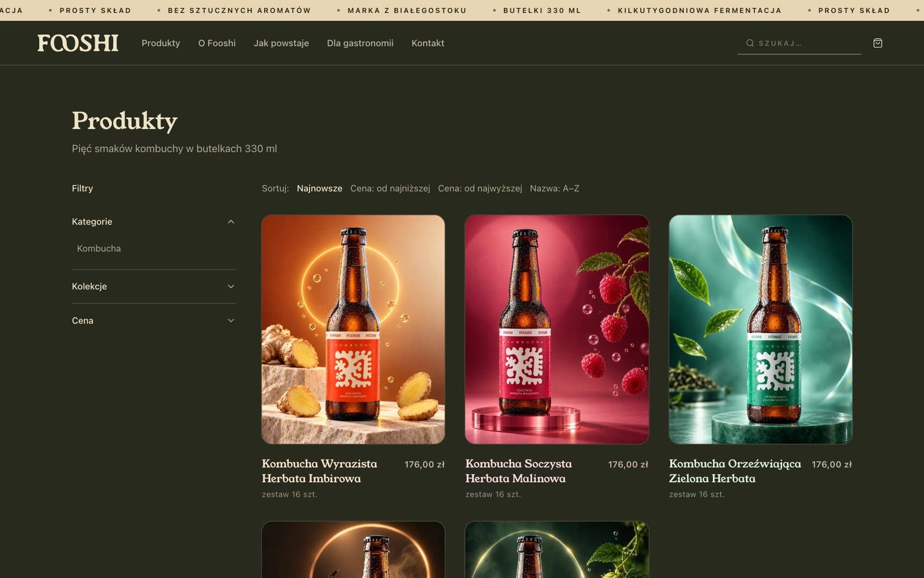Open Dla gastronomii menu link
Screen dimensions: 924x578
[360, 43]
